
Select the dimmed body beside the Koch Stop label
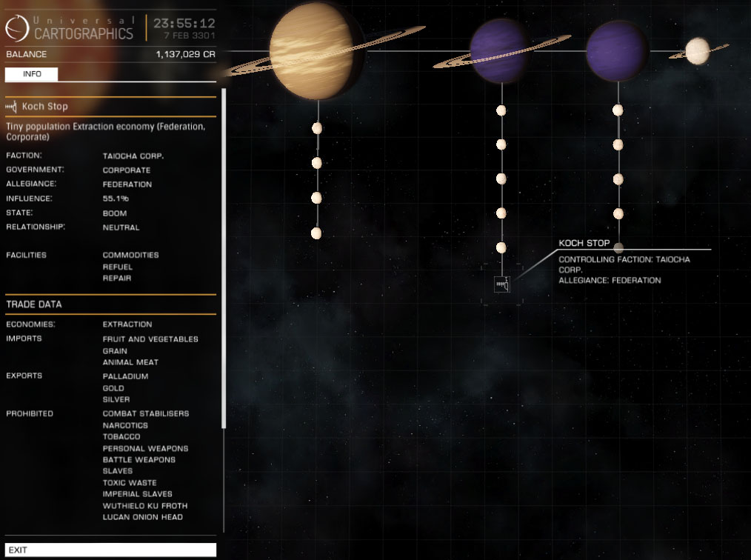(618, 247)
